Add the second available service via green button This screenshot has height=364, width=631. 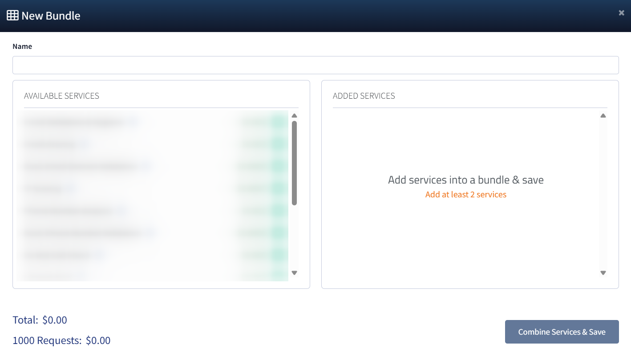279,144
